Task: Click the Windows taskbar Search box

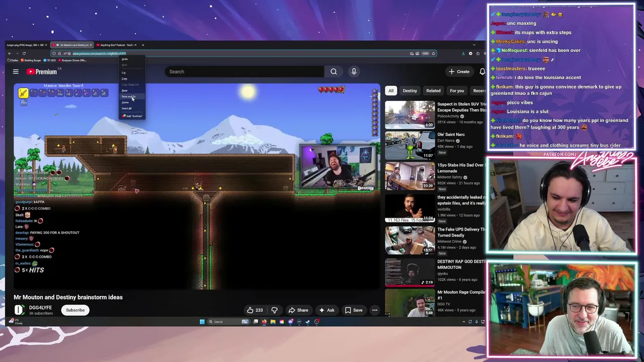Action: tap(228, 322)
